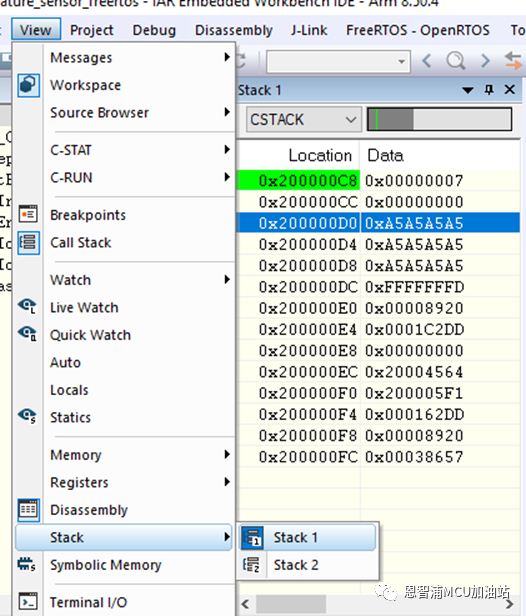
Task: Expand the Messages submenu
Action: (227, 57)
